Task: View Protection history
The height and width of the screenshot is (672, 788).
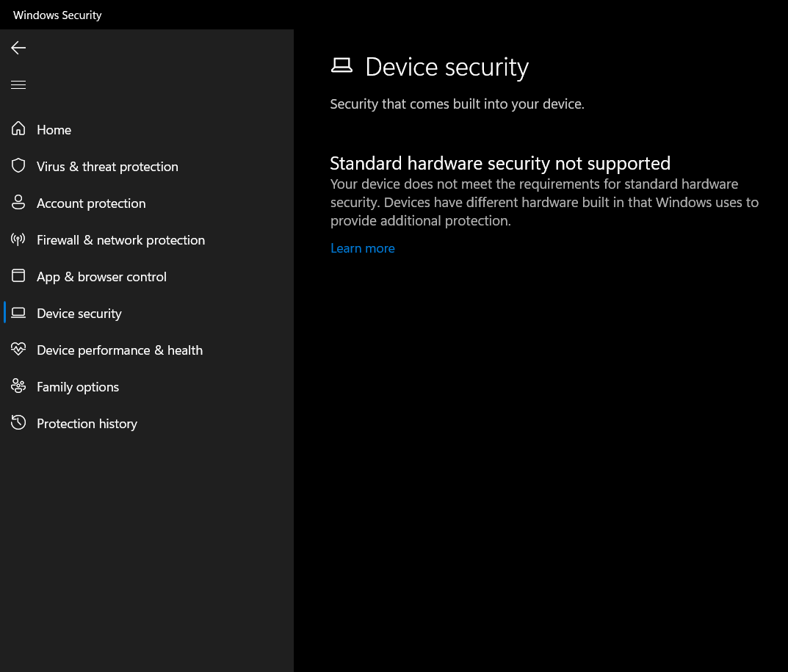Action: [87, 423]
